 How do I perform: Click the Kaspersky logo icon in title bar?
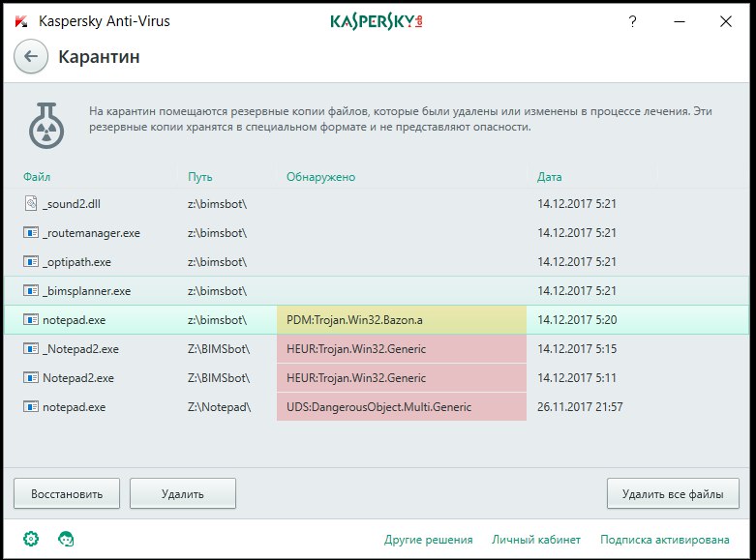pos(20,21)
